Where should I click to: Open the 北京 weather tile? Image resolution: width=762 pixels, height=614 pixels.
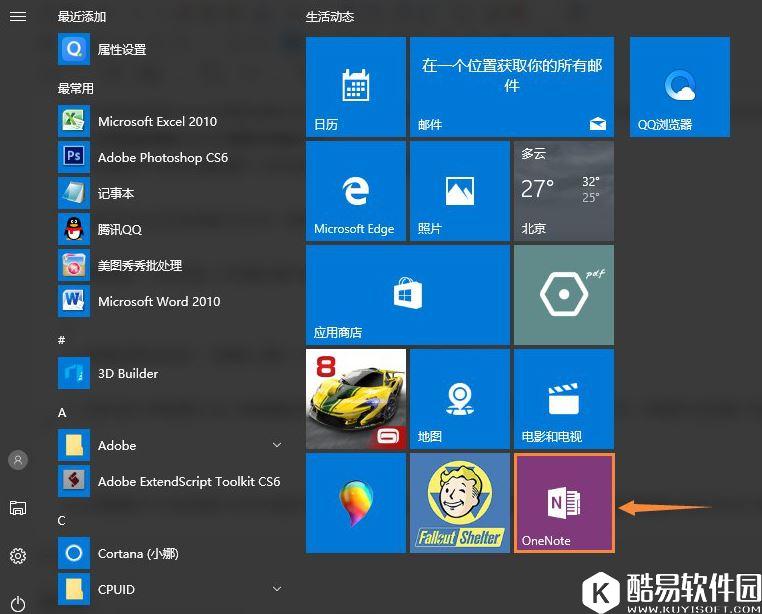[564, 191]
